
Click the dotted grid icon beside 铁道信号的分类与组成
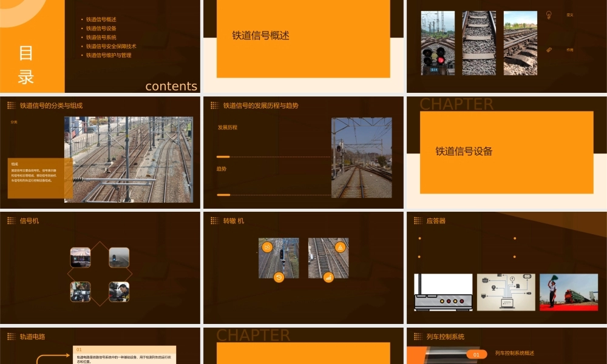pos(11,106)
